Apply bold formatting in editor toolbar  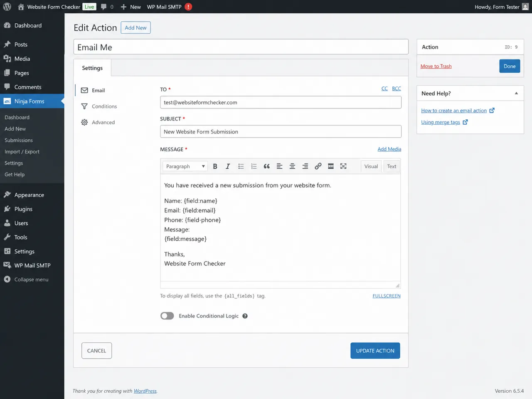click(x=215, y=166)
